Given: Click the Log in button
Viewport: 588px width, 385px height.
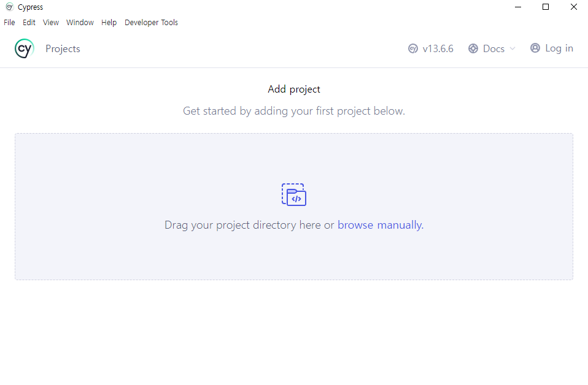Looking at the screenshot, I should (x=552, y=48).
